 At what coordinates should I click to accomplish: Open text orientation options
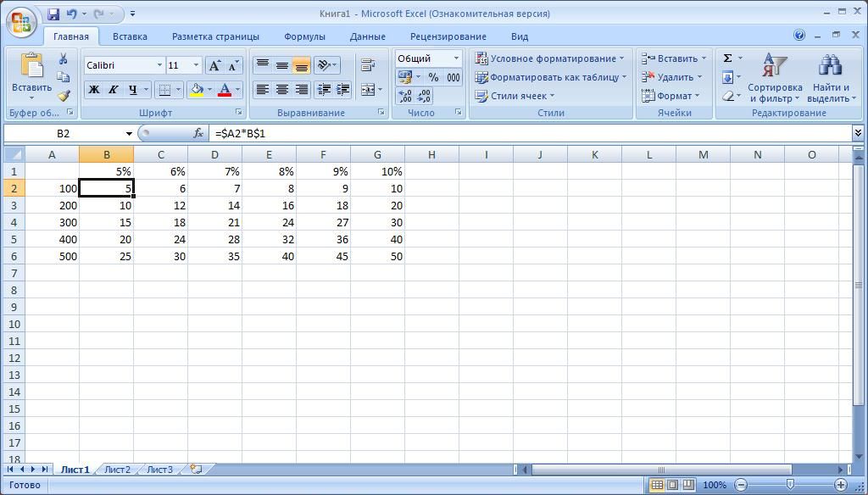(327, 65)
